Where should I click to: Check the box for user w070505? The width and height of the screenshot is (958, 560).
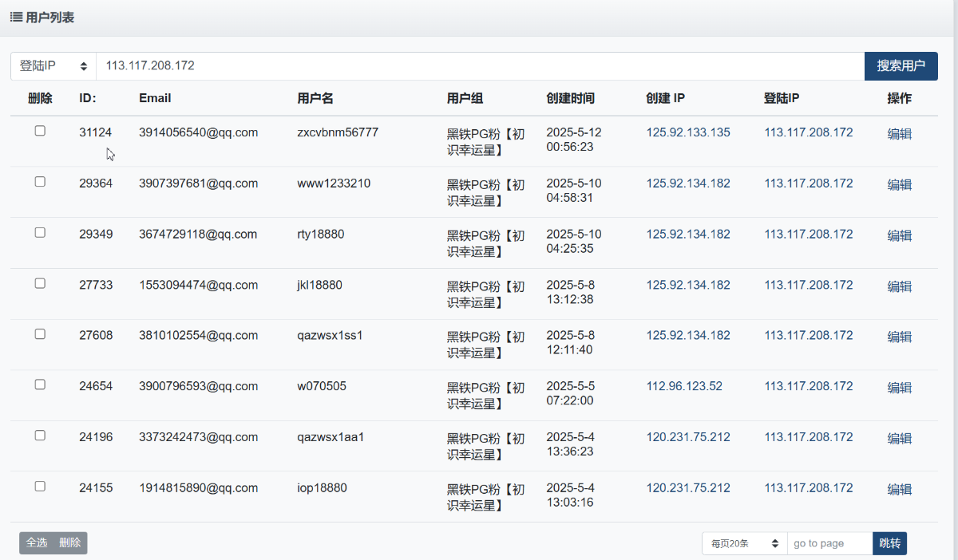click(x=40, y=385)
